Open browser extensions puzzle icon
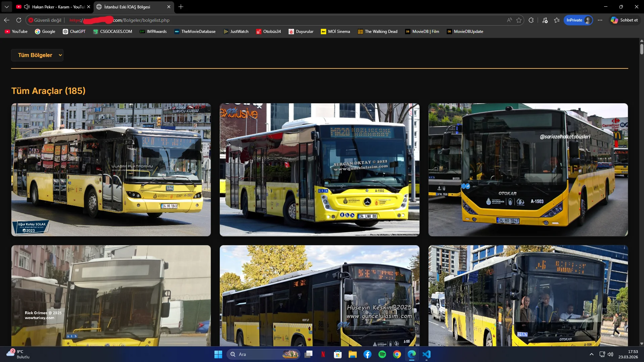This screenshot has width=644, height=362. (x=531, y=20)
